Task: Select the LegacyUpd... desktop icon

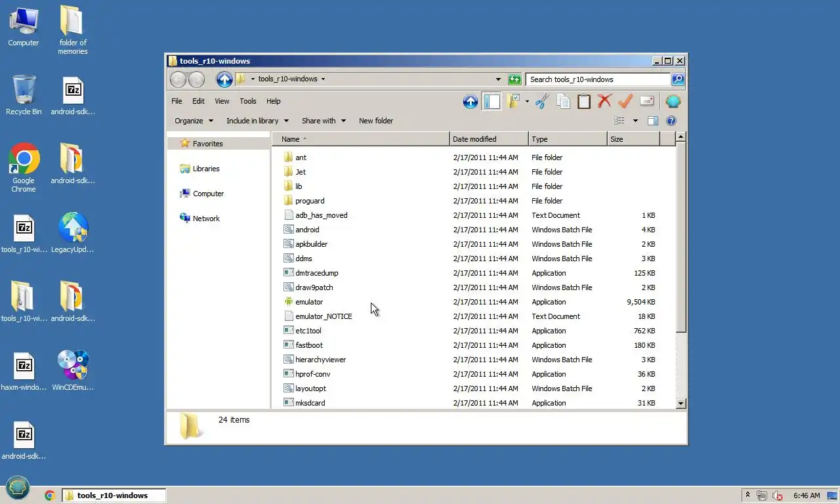Action: (x=72, y=234)
